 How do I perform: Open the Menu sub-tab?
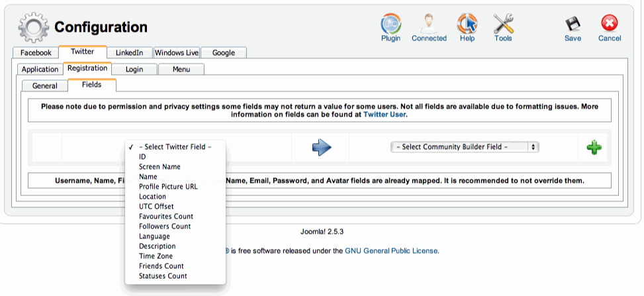click(181, 69)
